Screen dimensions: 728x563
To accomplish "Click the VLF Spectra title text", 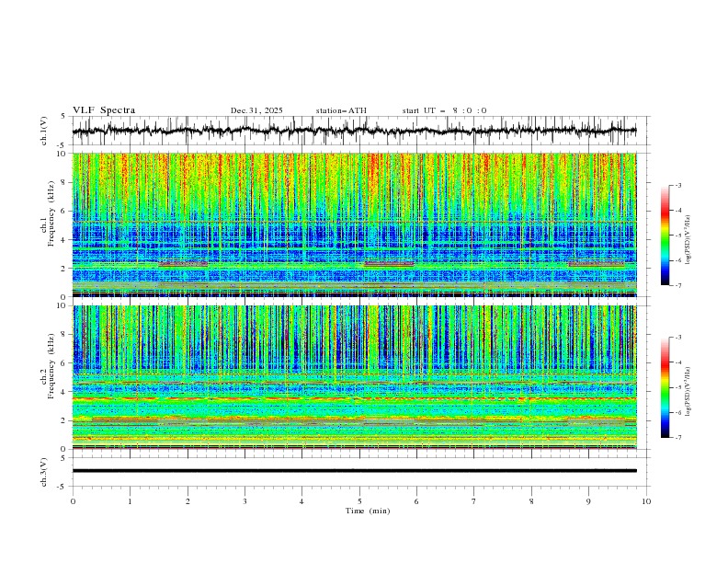I will coord(104,109).
